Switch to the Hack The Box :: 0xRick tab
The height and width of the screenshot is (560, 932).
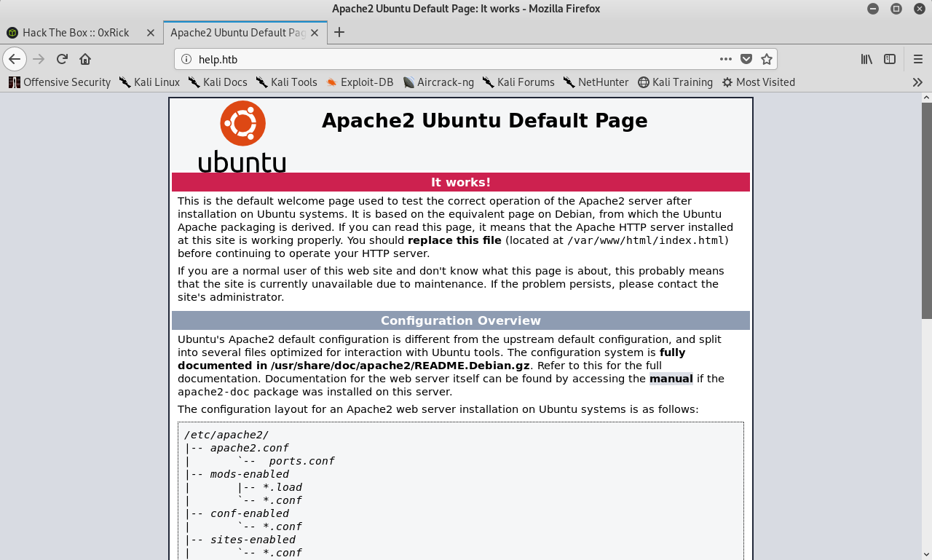click(75, 33)
